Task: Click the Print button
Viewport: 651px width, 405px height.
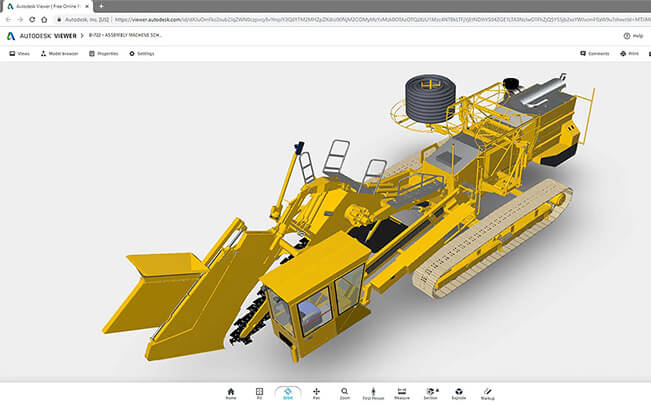Action: coord(629,54)
